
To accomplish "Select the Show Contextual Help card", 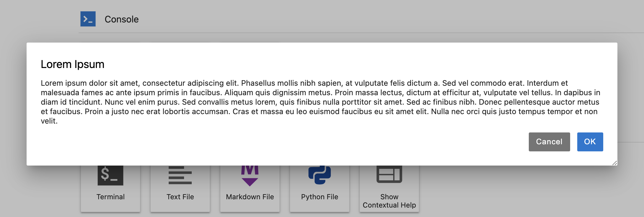I will coord(389,186).
